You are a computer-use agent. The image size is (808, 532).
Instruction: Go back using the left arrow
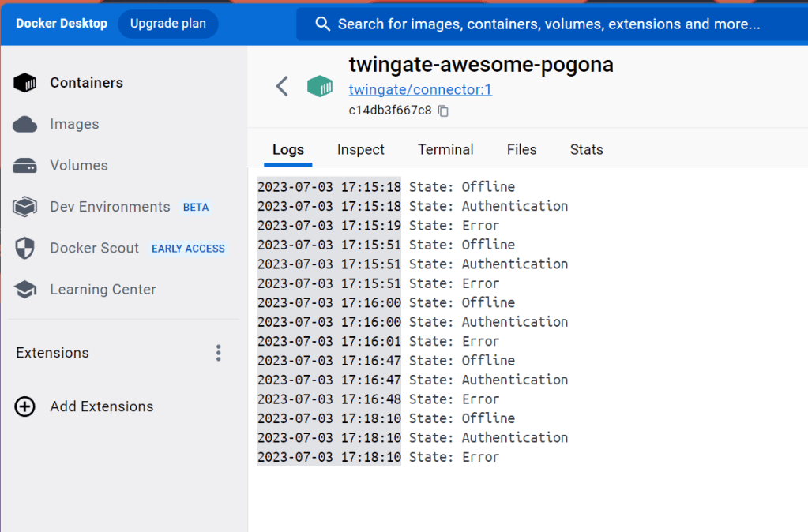282,86
